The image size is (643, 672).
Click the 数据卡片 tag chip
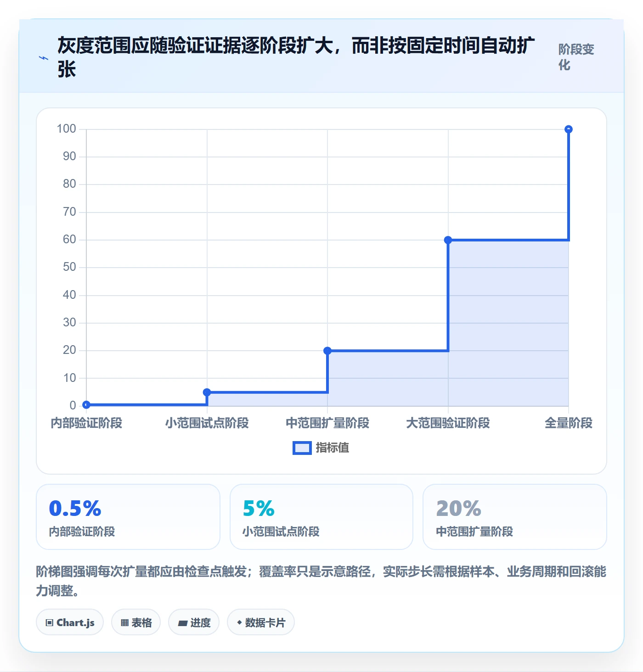click(261, 622)
